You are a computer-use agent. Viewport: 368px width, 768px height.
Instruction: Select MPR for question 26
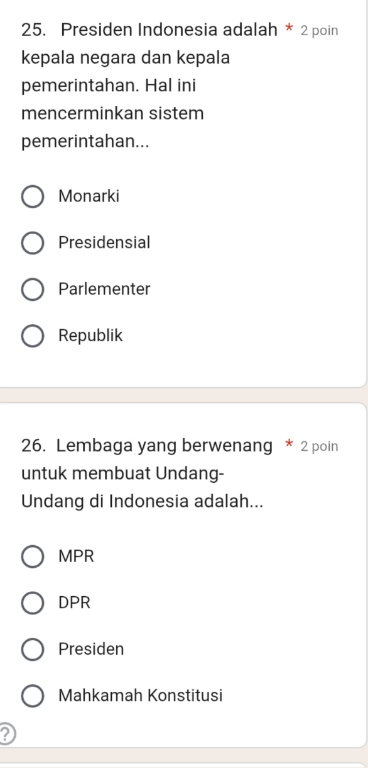point(32,556)
